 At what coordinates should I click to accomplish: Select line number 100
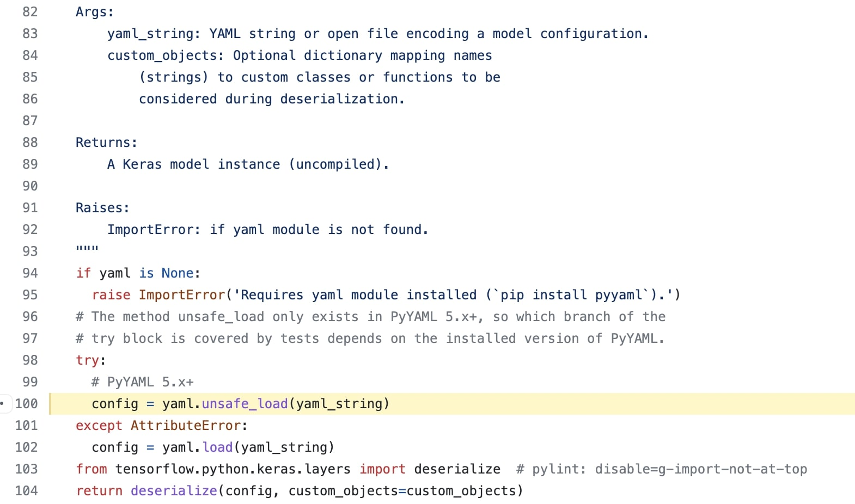pyautogui.click(x=26, y=404)
